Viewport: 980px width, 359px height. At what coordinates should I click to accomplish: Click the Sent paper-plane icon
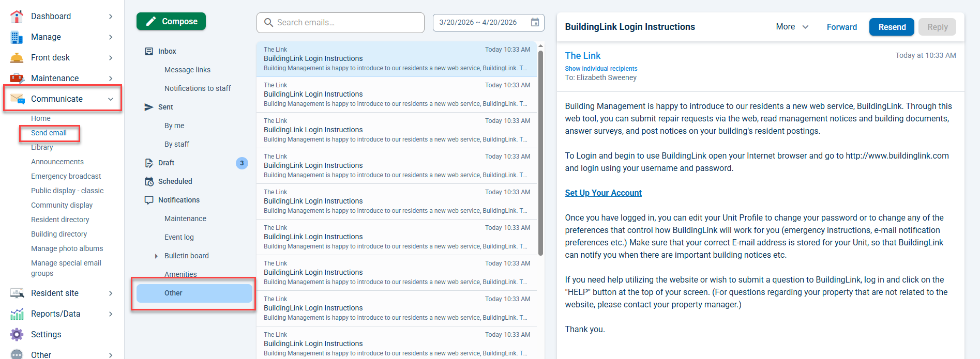click(x=149, y=107)
